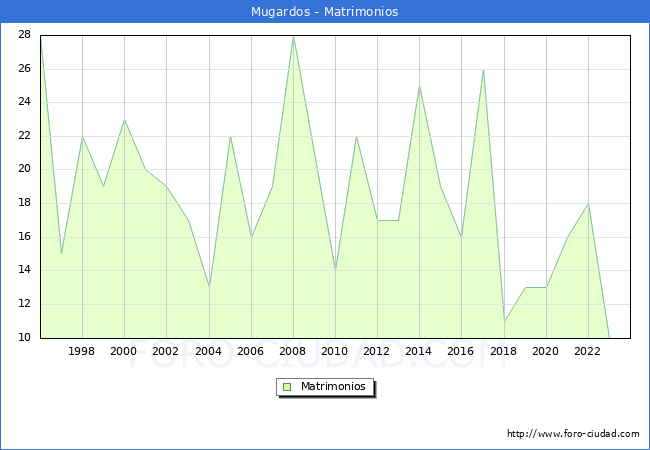The height and width of the screenshot is (450, 650).
Task: Click the x-axis label 1998
Action: pyautogui.click(x=82, y=351)
